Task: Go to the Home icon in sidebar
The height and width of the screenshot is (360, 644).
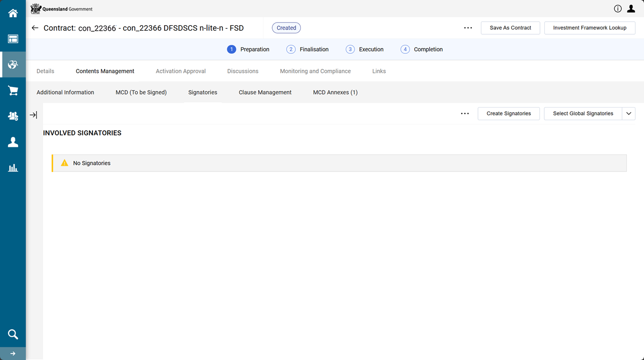Action: pyautogui.click(x=13, y=13)
